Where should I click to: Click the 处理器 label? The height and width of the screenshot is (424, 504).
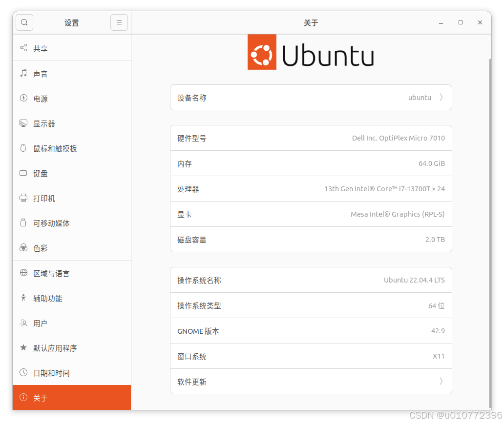189,189
